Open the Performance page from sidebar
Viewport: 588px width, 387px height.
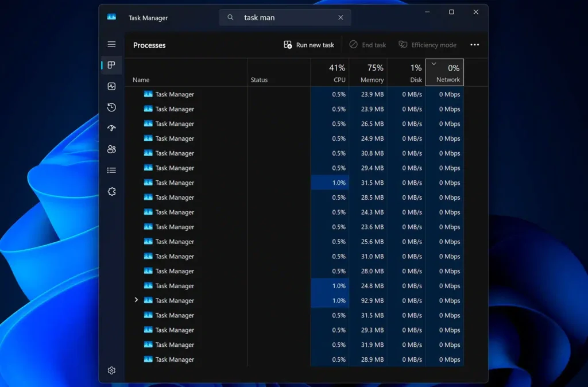pyautogui.click(x=111, y=86)
